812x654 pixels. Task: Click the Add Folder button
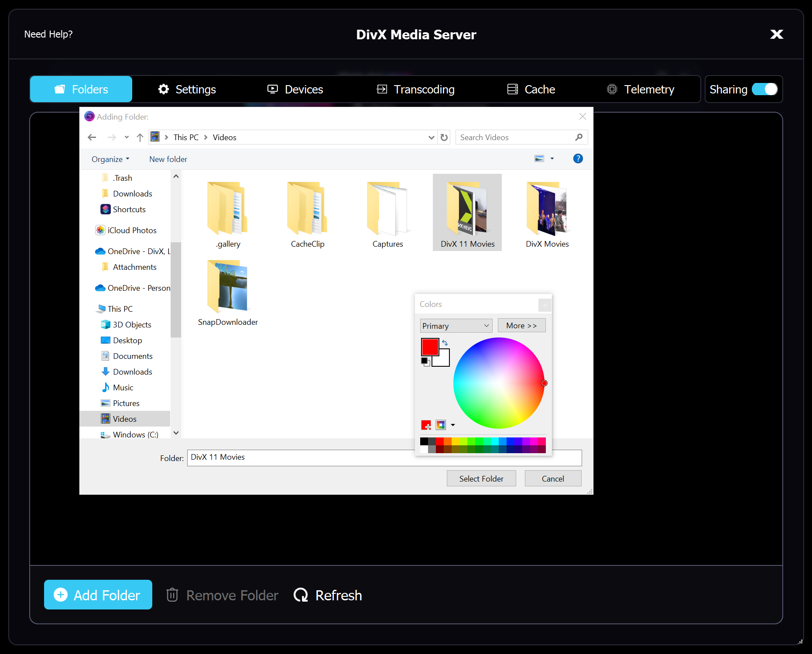point(98,595)
